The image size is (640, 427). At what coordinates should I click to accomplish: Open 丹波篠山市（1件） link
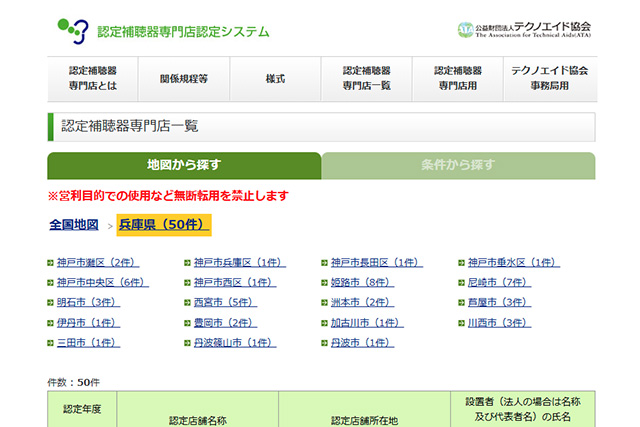point(235,342)
